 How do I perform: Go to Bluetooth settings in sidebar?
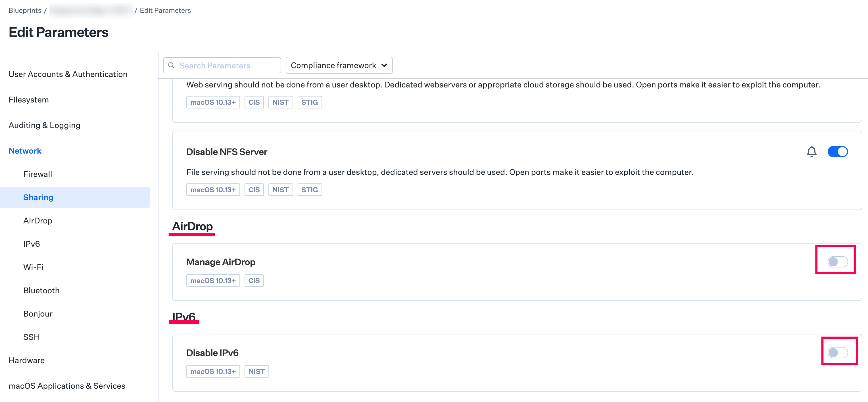(x=41, y=290)
